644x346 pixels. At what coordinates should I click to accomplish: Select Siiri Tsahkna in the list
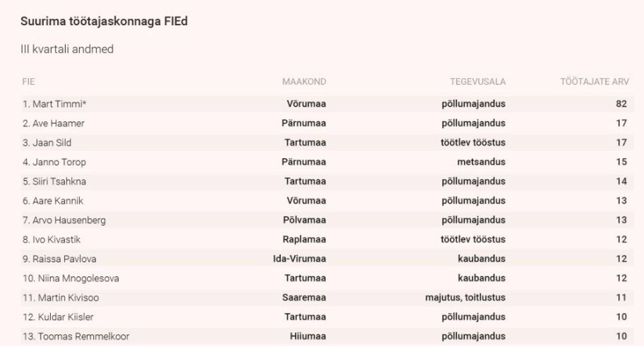pyautogui.click(x=54, y=181)
